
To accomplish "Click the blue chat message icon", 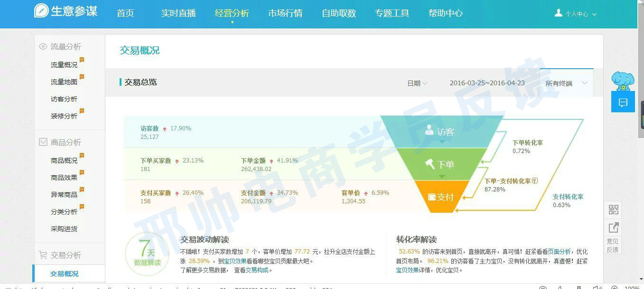I will 623,102.
